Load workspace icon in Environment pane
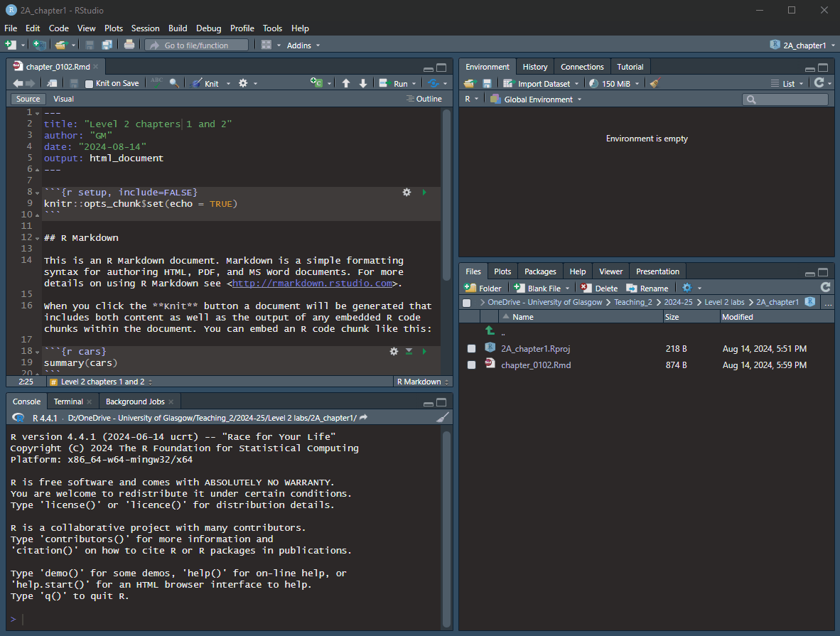The image size is (840, 636). coord(470,83)
